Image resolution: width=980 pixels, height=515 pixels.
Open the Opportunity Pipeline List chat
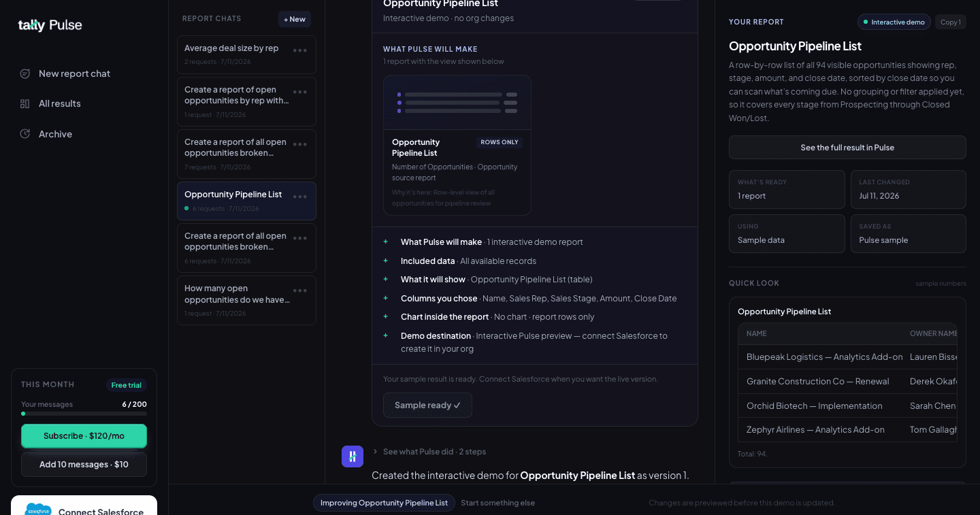[x=246, y=201]
